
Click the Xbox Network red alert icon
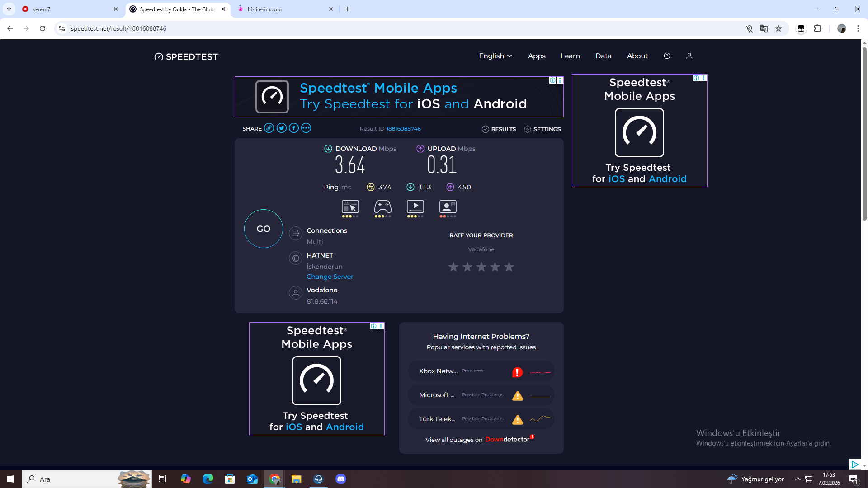(517, 372)
